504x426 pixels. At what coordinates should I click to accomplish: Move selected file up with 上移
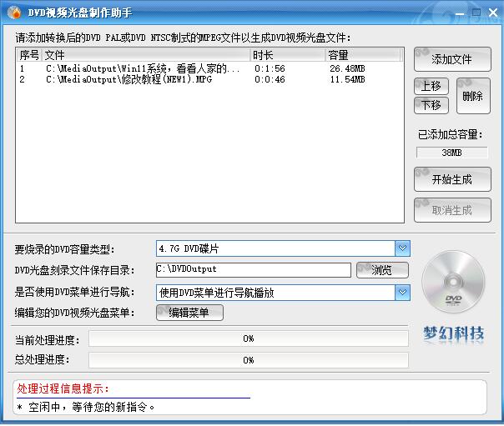coord(431,87)
